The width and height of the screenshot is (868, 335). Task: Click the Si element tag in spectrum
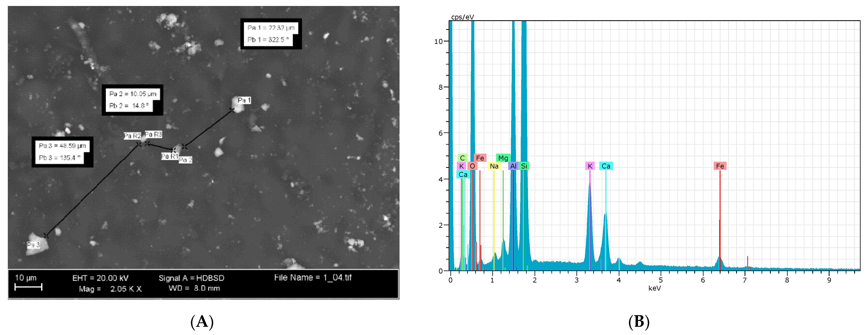pyautogui.click(x=524, y=166)
